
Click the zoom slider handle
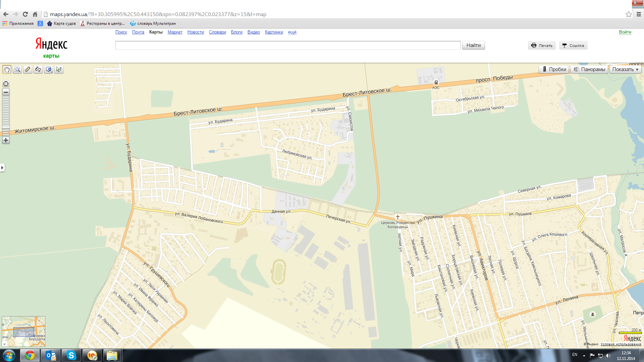coord(6,128)
